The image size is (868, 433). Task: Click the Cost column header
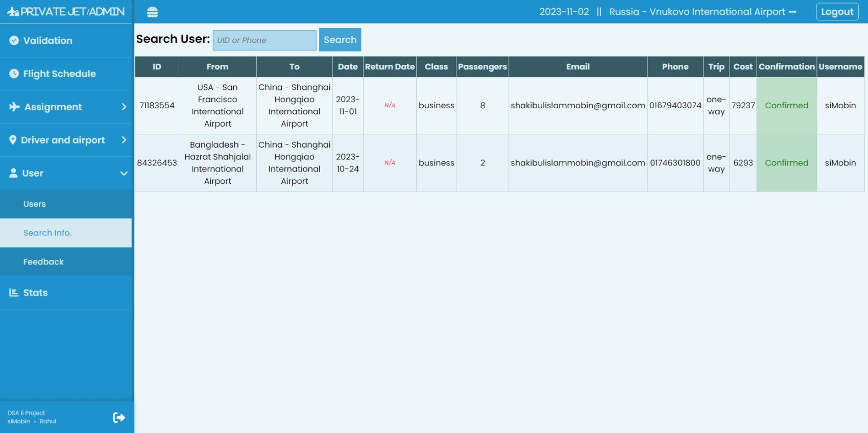point(743,67)
